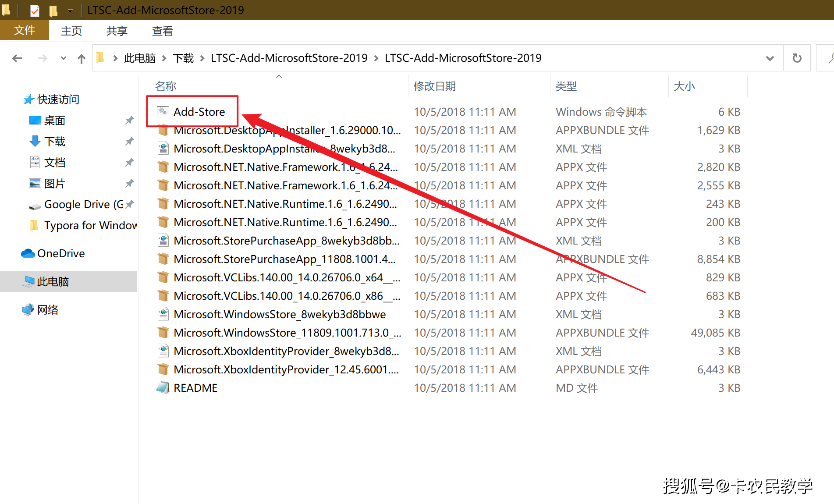
Task: Sort by the 修改日期 column header
Action: click(x=435, y=86)
